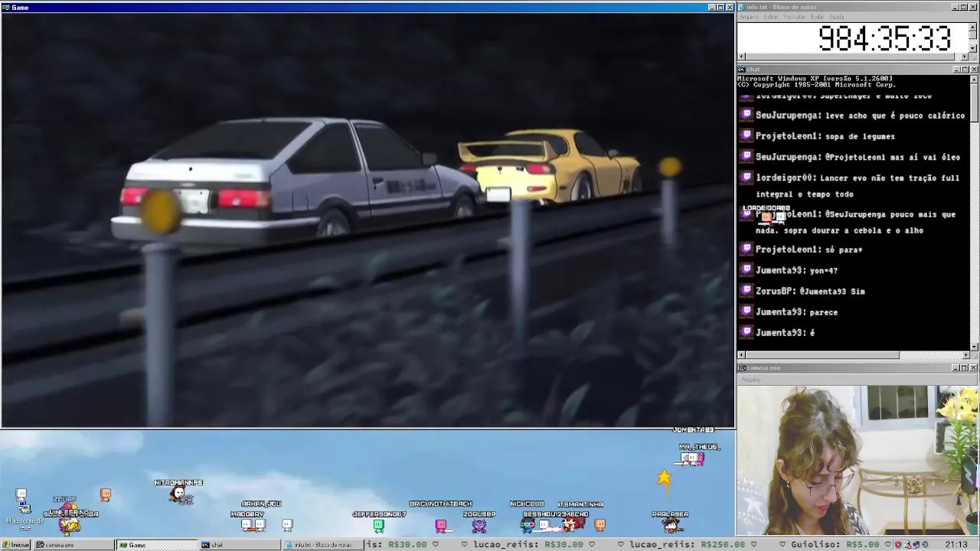The image size is (980, 551).
Task: Click the Game video playback area
Action: 367,220
